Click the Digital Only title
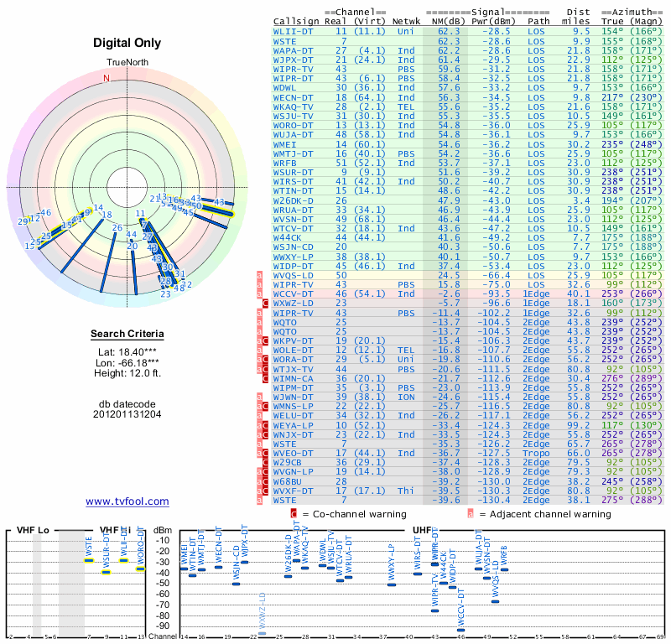671x644 pixels. pyautogui.click(x=127, y=43)
